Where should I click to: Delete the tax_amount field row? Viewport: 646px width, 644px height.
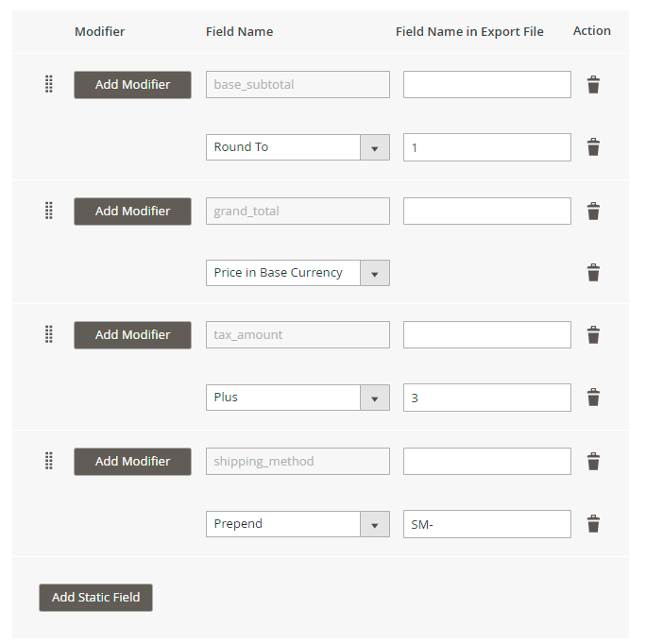click(x=593, y=335)
